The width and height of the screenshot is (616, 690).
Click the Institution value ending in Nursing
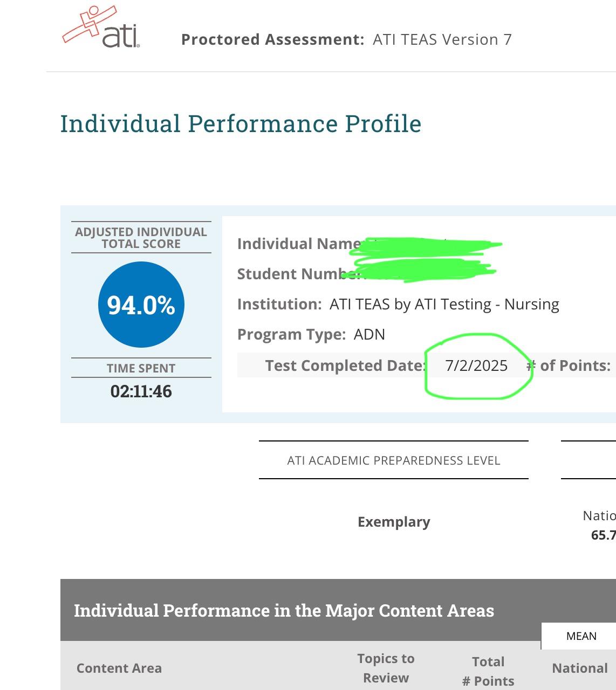click(x=444, y=304)
